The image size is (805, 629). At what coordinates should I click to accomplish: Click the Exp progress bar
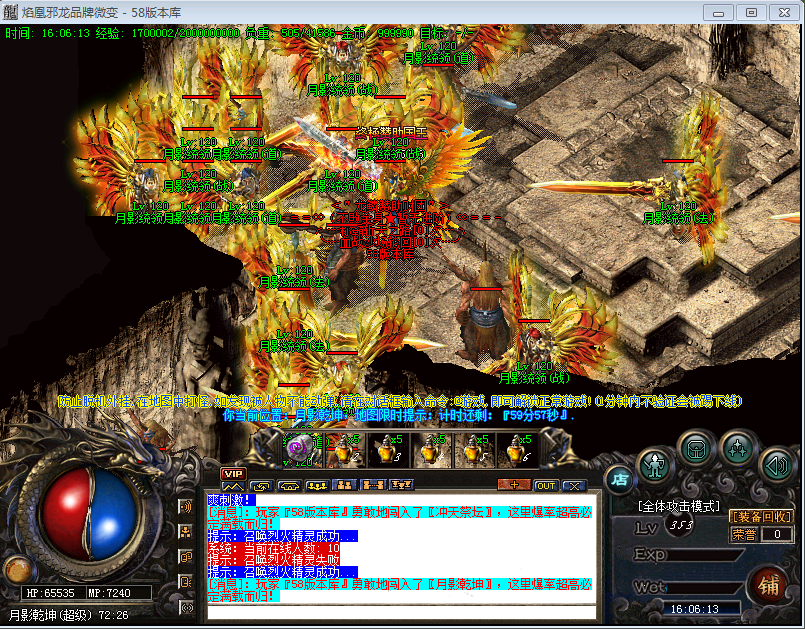[706, 556]
